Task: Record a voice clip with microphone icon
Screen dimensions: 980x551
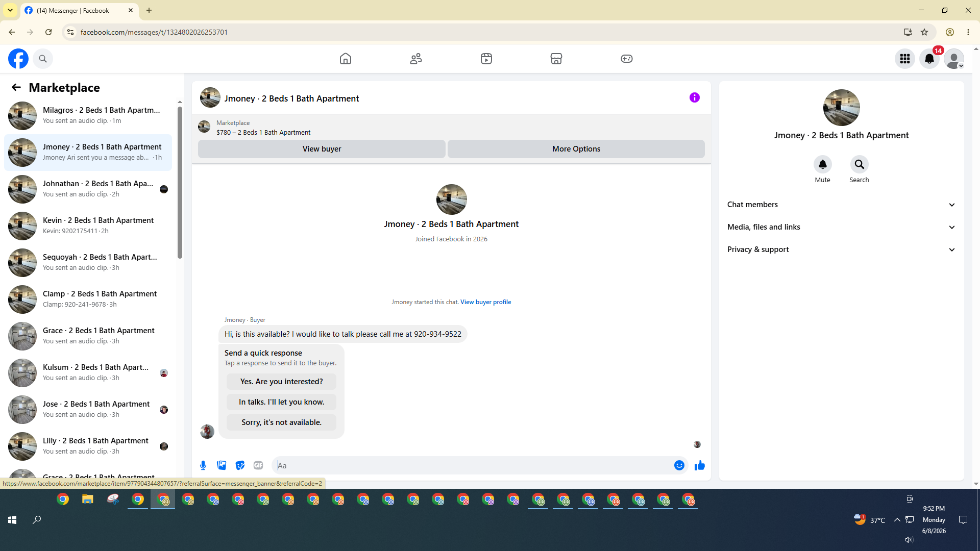Action: tap(203, 465)
